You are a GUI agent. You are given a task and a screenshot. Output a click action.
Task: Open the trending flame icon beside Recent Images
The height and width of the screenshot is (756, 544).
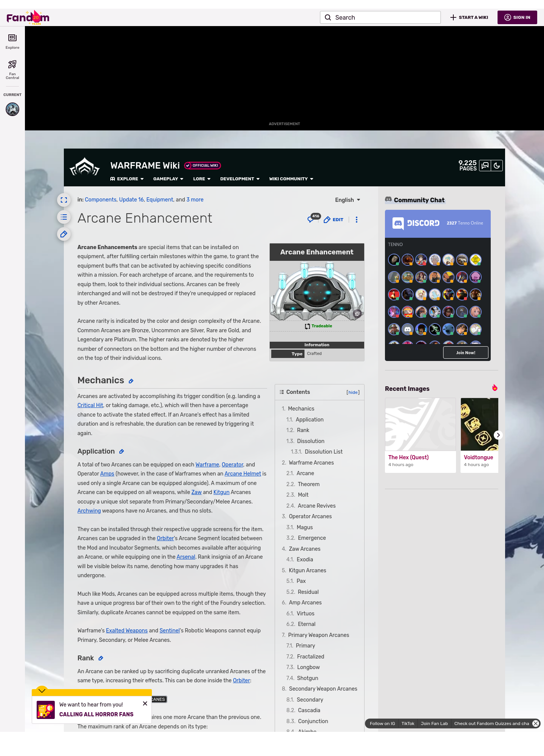click(x=495, y=388)
